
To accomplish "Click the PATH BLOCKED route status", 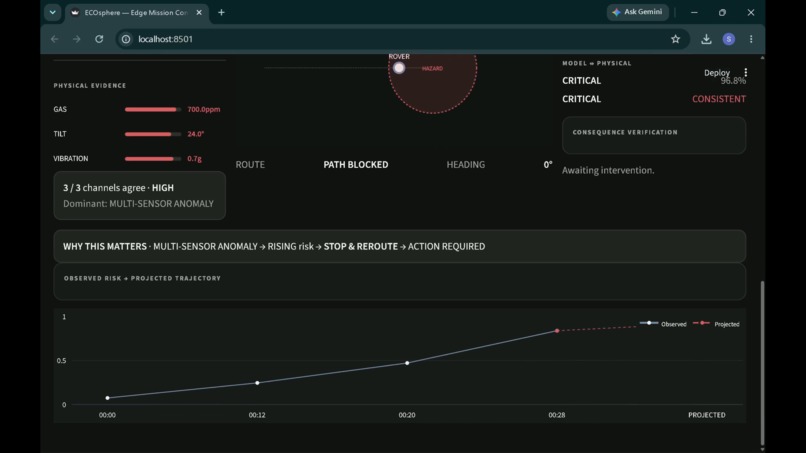I will pos(356,165).
